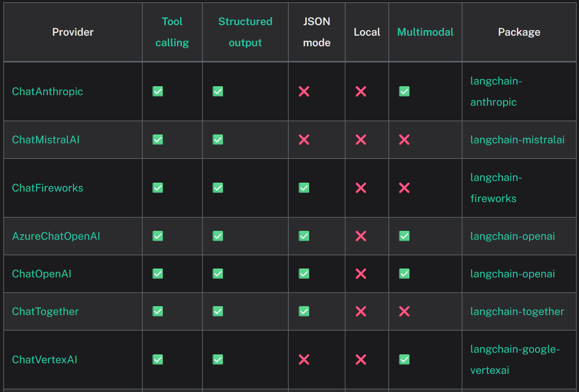Open the ChatAnthropic provider link
579x392 pixels.
tap(48, 91)
